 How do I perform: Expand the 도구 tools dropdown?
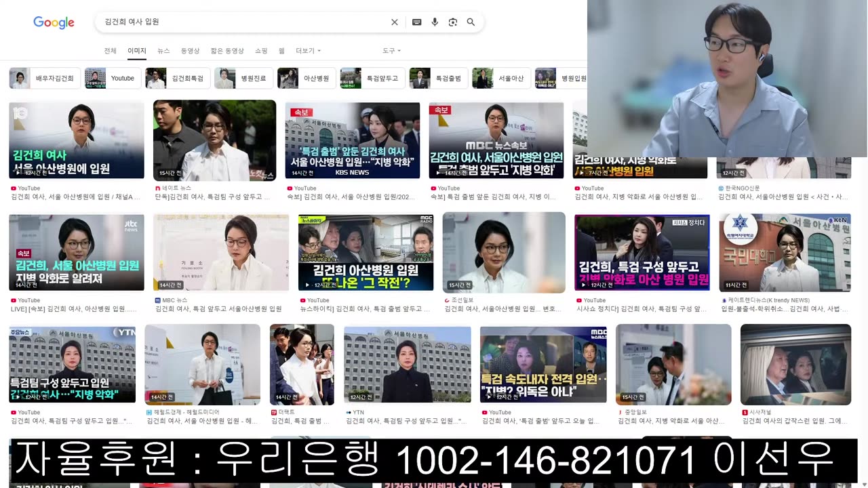[391, 51]
